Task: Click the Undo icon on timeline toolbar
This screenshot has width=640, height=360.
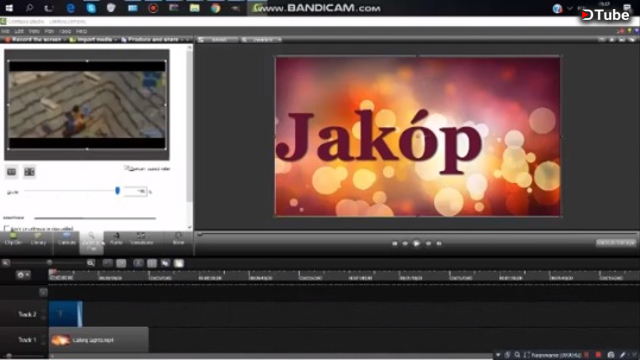Action: [108, 263]
